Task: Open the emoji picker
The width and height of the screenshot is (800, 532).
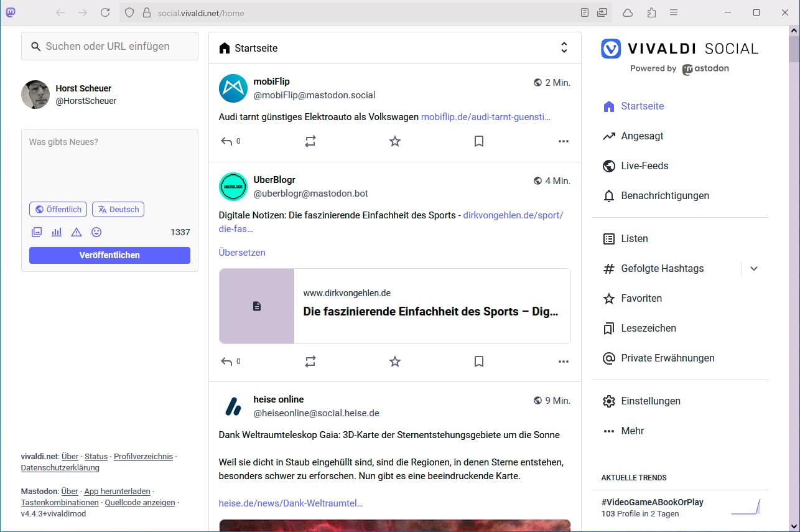Action: coord(96,232)
